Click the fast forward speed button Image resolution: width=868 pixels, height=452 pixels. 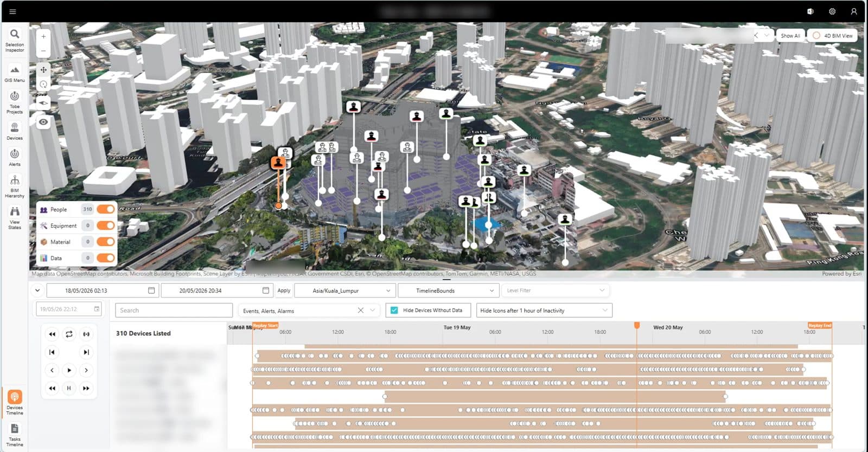pyautogui.click(x=86, y=388)
